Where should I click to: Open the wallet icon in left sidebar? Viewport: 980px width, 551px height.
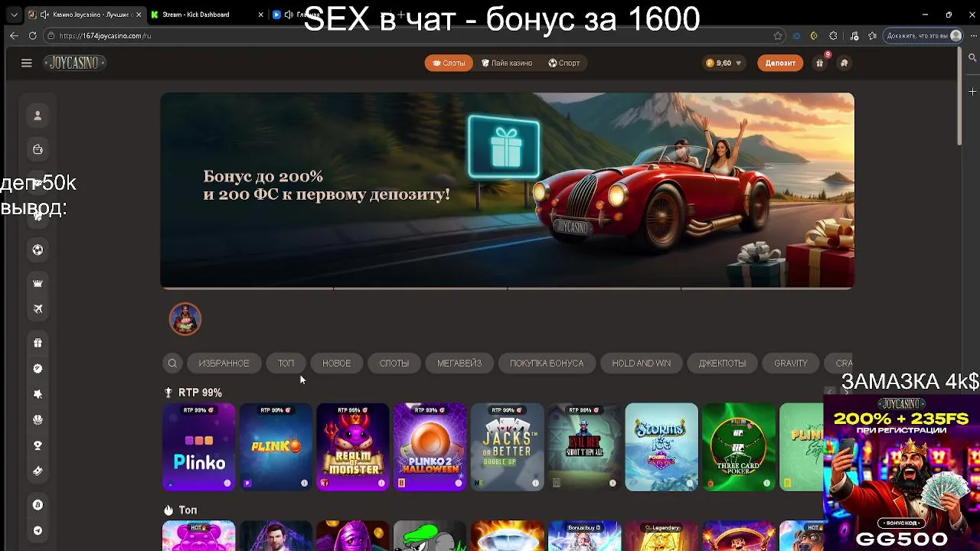(x=38, y=149)
